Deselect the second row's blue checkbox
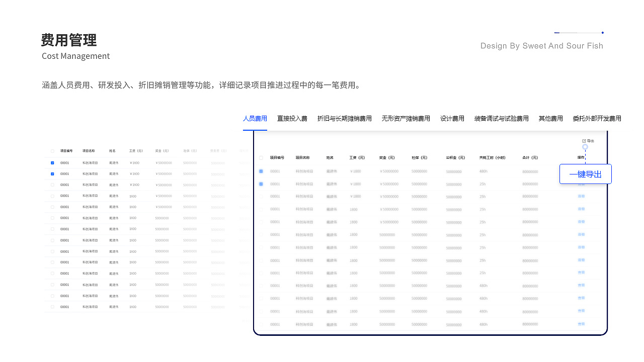The height and width of the screenshot is (362, 644). click(261, 184)
